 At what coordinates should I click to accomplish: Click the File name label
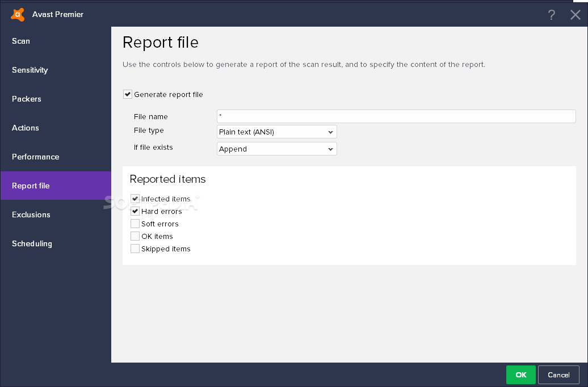pos(151,117)
